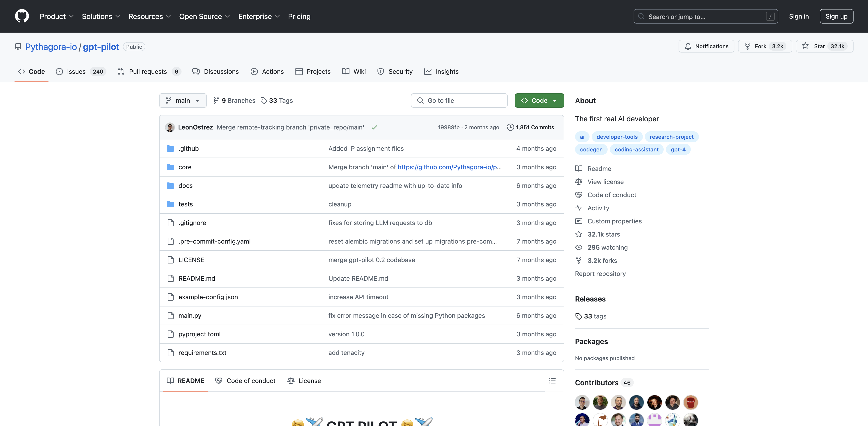Expand the 9 Branches dropdown

pos(233,101)
